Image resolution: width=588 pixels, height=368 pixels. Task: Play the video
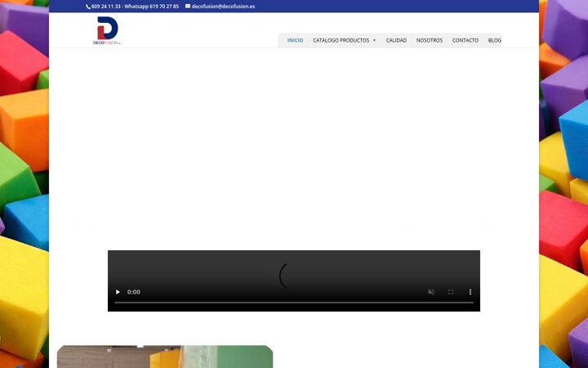118,292
